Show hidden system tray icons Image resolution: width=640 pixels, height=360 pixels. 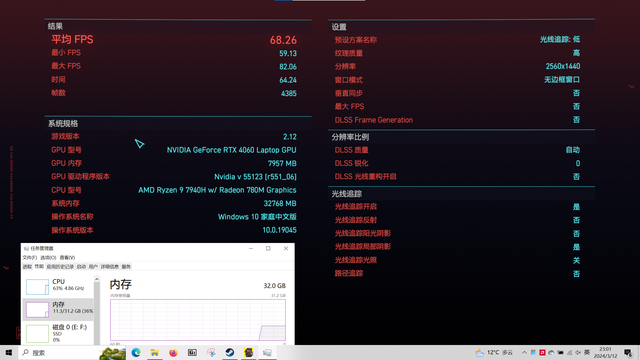click(x=524, y=352)
